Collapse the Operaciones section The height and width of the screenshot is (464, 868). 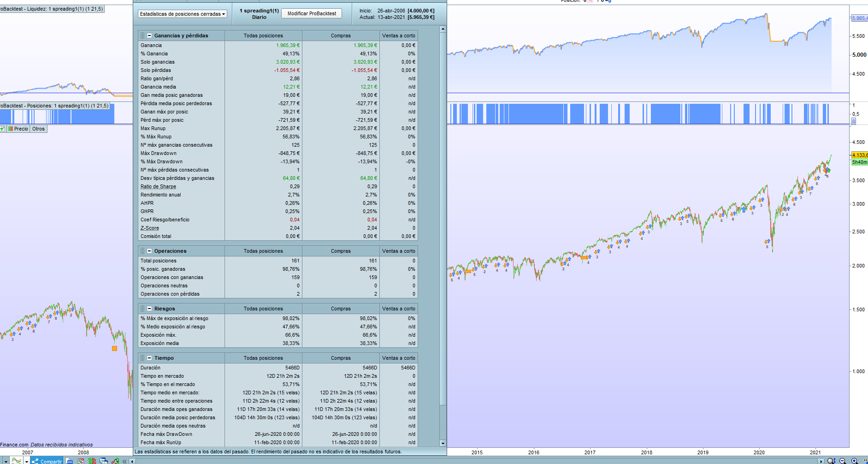[x=149, y=251]
